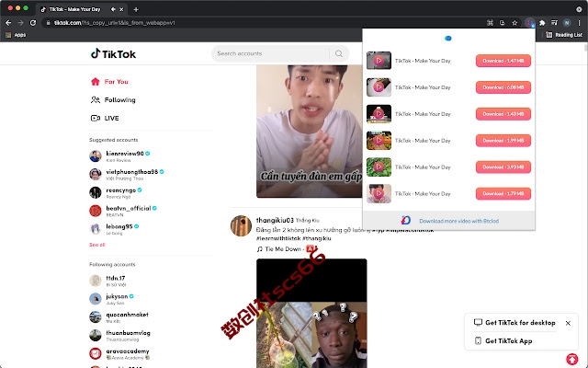Open a new browser tab
The image size is (588, 368).
pos(136,9)
